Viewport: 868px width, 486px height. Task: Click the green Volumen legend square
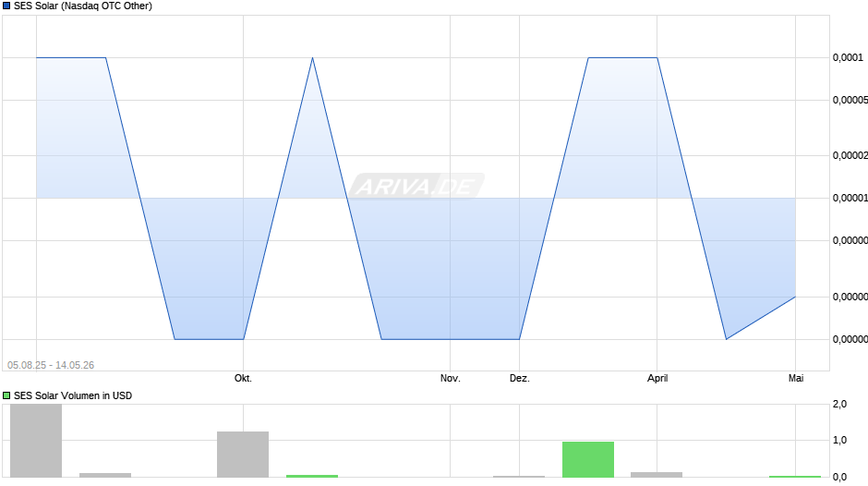coord(6,395)
